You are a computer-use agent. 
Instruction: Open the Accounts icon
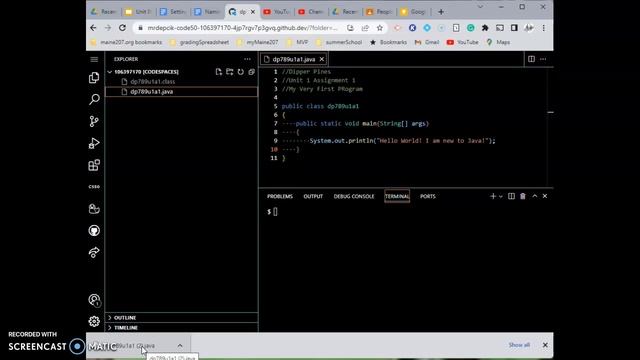[x=94, y=300]
